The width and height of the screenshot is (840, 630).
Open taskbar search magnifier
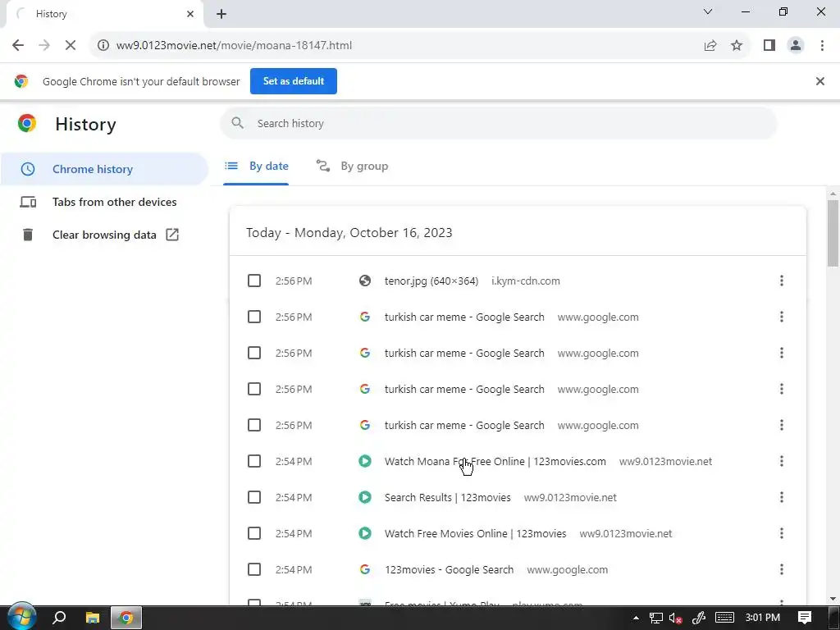click(59, 618)
